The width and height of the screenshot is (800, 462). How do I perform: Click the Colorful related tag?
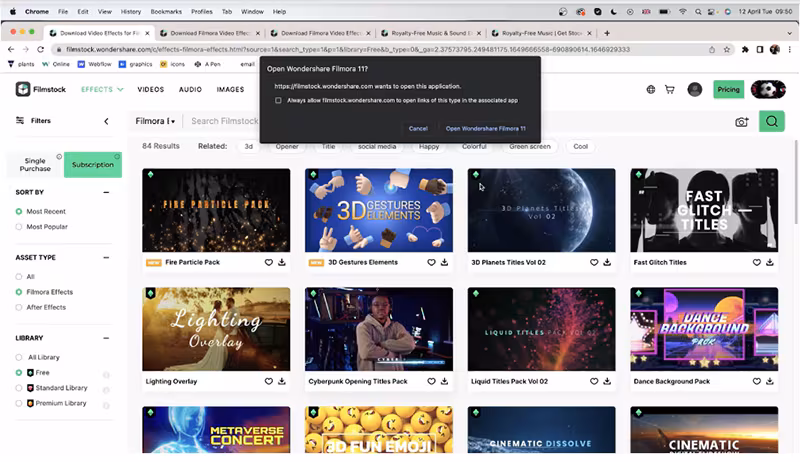click(474, 146)
